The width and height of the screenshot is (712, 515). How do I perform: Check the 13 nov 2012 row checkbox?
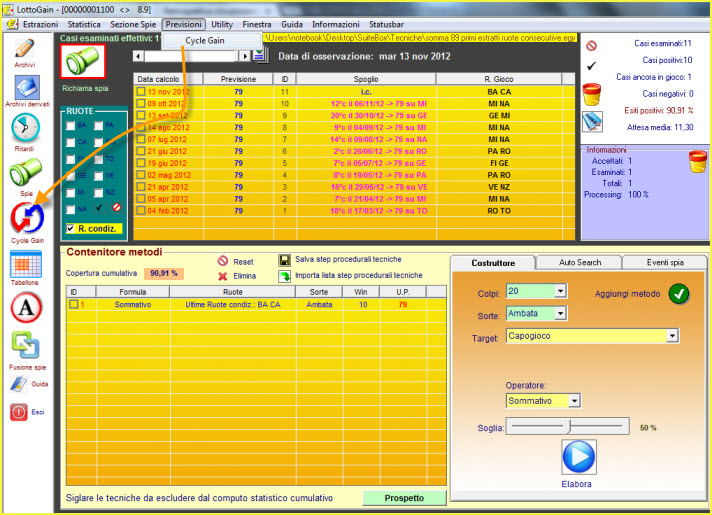click(x=141, y=92)
